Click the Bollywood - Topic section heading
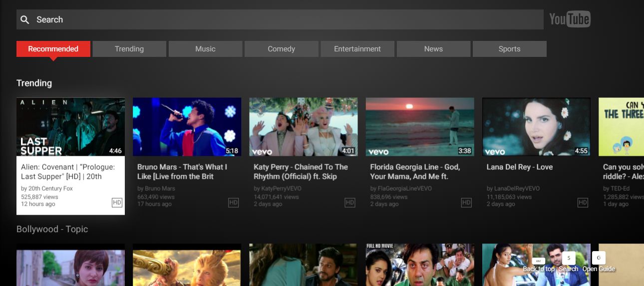Screen dimensions: 644x286 pos(52,229)
